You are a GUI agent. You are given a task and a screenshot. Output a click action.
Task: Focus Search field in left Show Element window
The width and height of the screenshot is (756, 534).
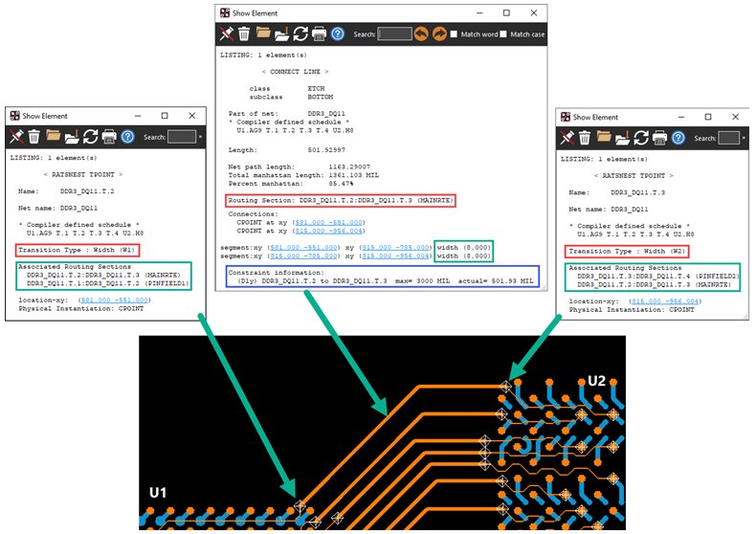[182, 137]
